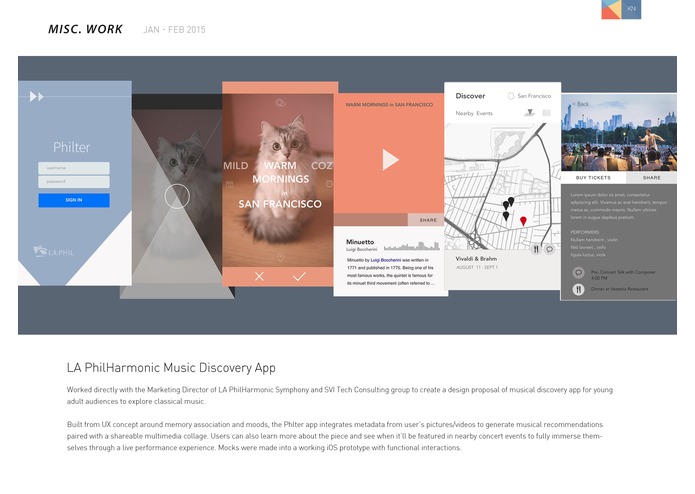Image resolution: width=695 pixels, height=494 pixels.
Task: Click the password field on Philter login
Action: (74, 182)
